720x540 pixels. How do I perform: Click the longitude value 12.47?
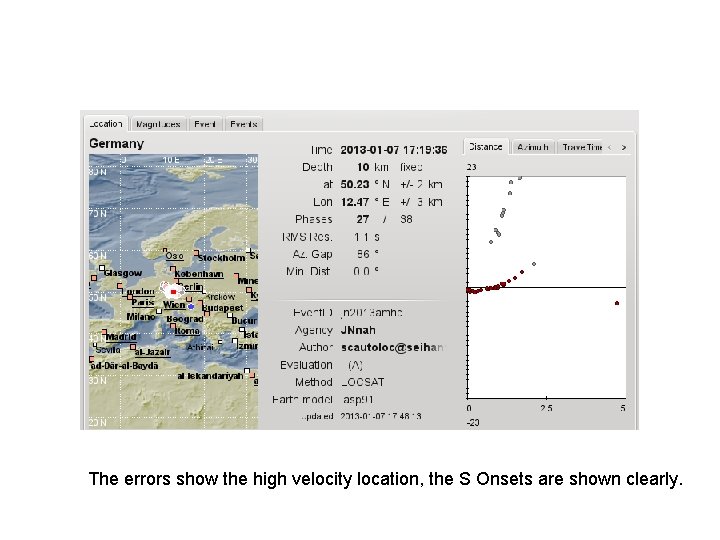point(355,202)
